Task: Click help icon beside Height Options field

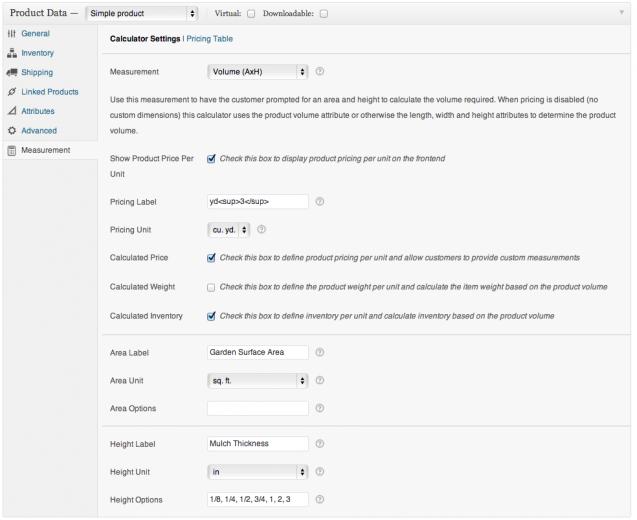Action: (x=320, y=499)
